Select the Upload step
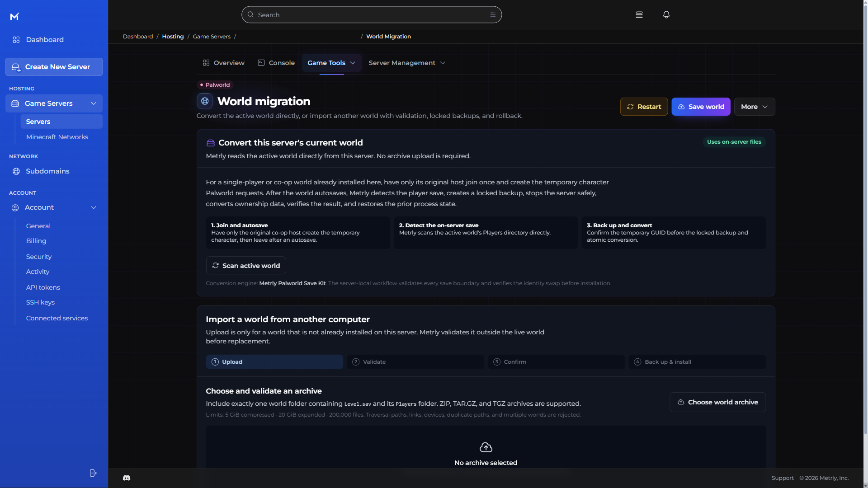868x488 pixels. [274, 362]
